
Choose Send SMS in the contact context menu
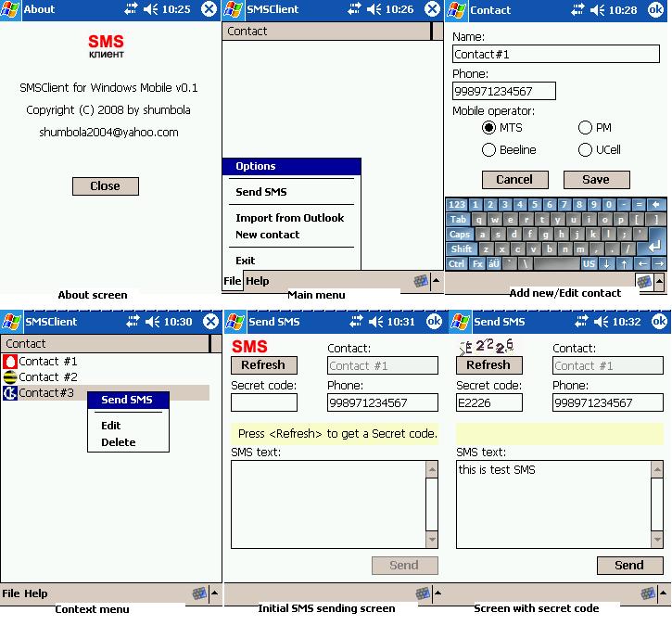click(x=128, y=400)
